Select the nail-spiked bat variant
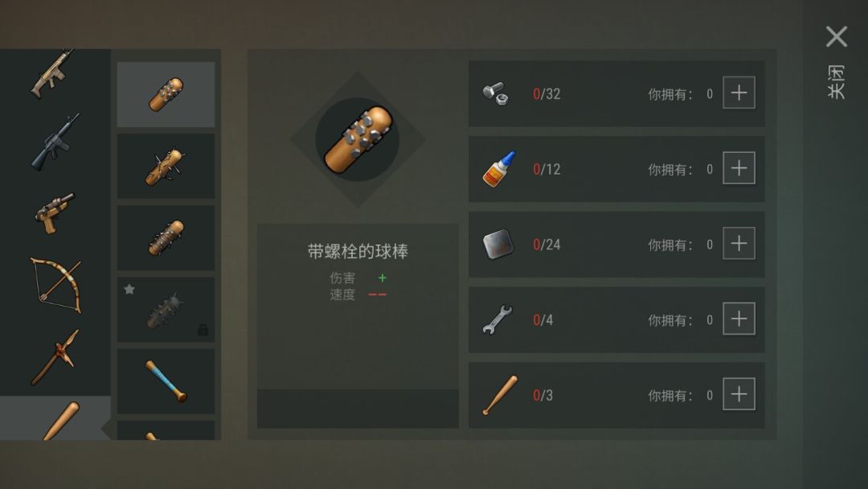This screenshot has width=868, height=489. (x=166, y=166)
